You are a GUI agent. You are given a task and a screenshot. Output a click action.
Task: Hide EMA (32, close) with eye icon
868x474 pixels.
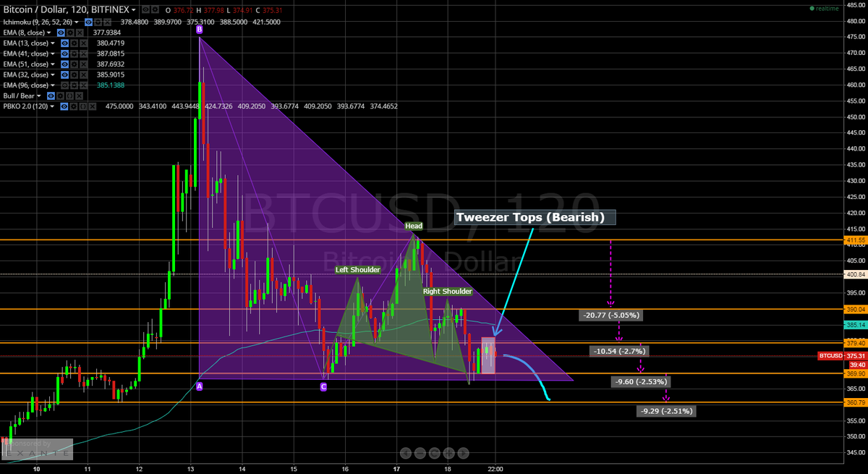[64, 75]
